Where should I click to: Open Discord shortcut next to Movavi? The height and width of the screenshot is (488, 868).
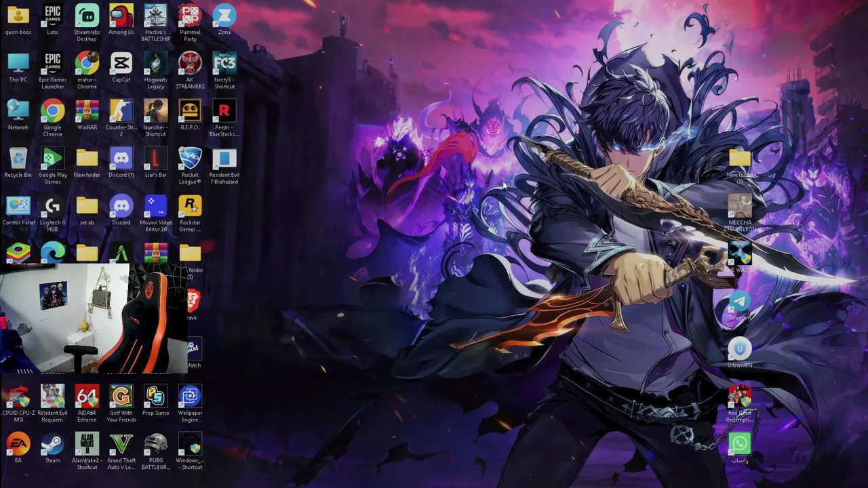coord(121,209)
